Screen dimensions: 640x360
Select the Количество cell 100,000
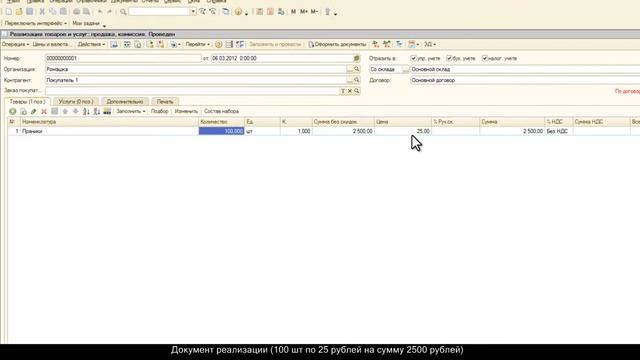(221, 131)
